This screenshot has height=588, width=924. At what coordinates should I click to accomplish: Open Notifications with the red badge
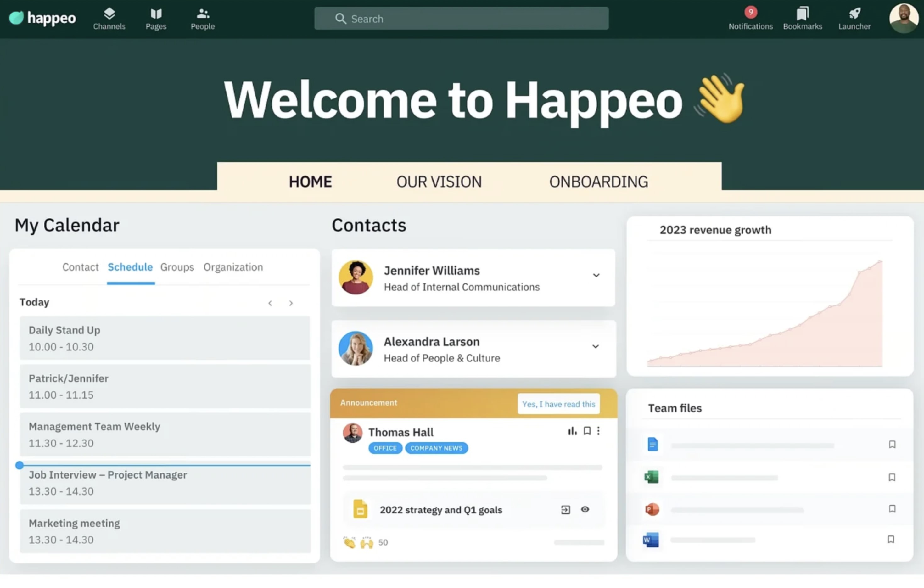(750, 19)
